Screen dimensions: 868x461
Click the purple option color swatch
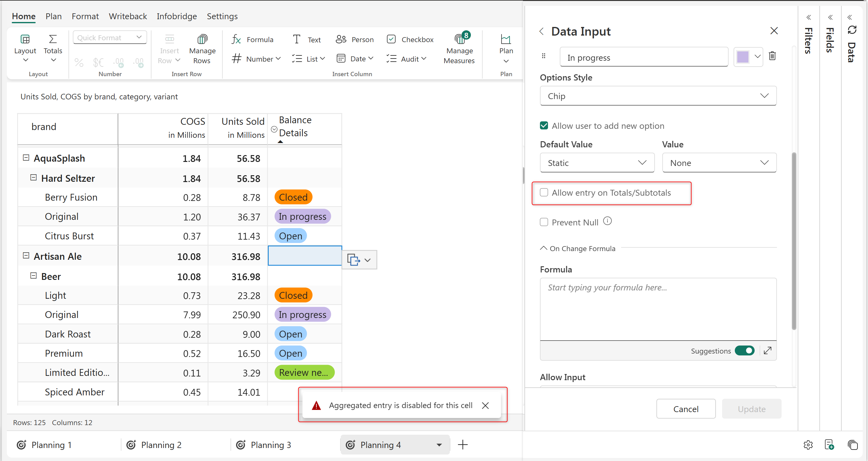[742, 57]
